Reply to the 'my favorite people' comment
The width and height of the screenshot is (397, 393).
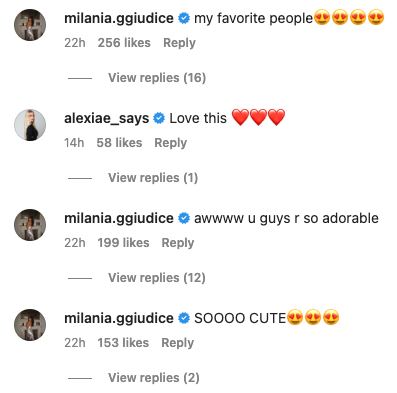(179, 43)
